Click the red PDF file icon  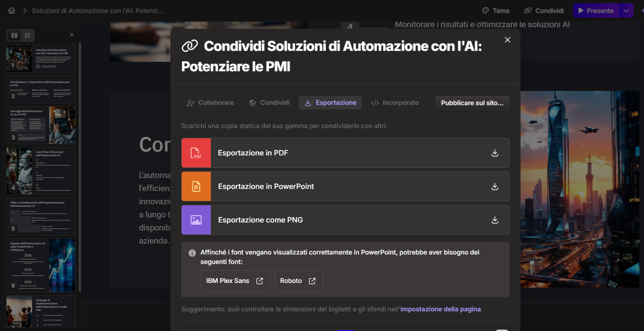(x=196, y=153)
